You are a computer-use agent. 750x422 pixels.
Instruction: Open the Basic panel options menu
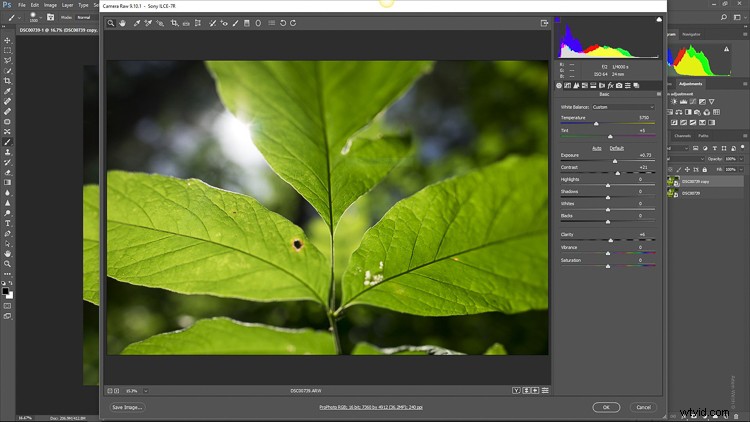(x=659, y=94)
